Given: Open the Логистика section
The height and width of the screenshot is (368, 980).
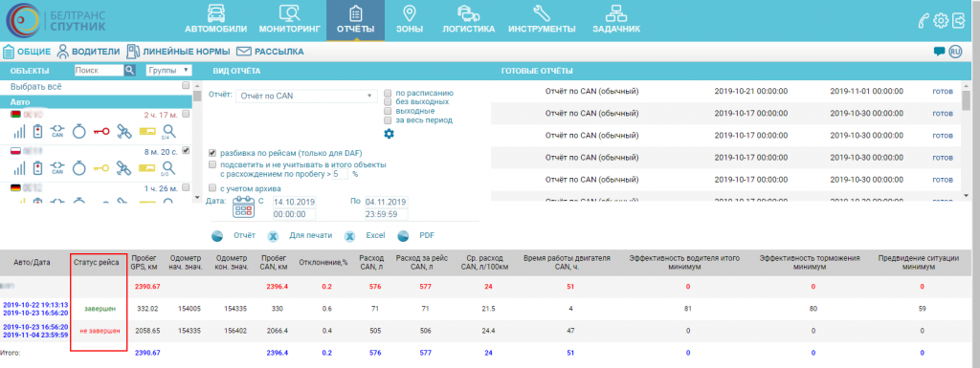Looking at the screenshot, I should 468,19.
